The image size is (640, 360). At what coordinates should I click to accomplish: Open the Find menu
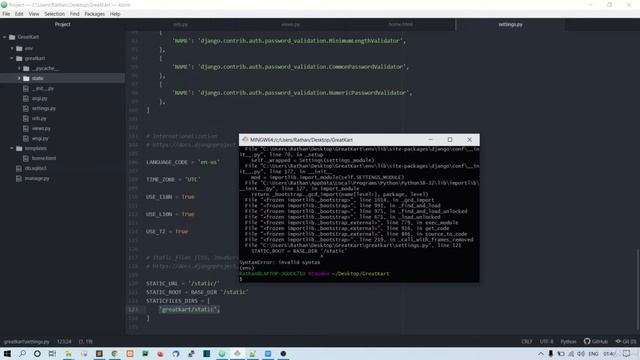75,14
